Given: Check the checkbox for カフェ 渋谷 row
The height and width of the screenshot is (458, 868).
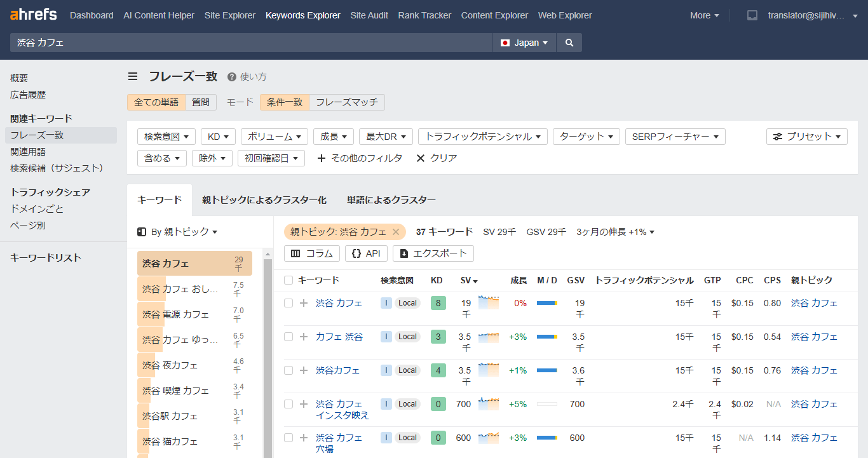Looking at the screenshot, I should [288, 337].
